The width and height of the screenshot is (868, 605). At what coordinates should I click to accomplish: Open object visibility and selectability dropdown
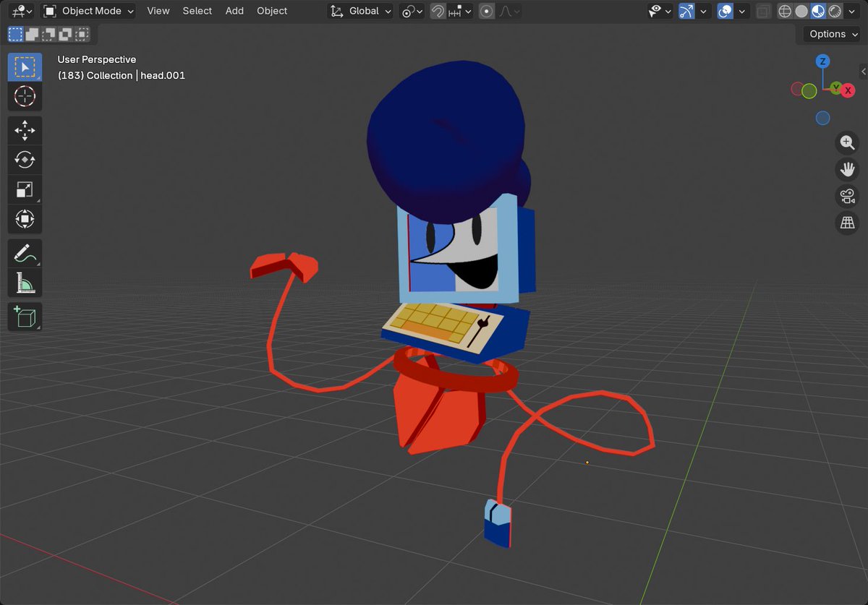click(x=660, y=11)
